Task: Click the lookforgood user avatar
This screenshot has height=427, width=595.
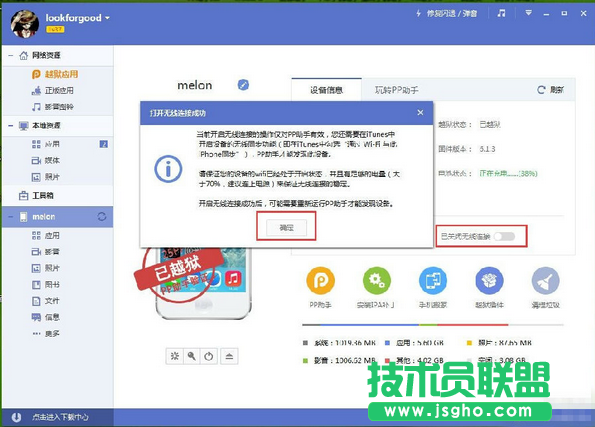Action: tap(25, 24)
